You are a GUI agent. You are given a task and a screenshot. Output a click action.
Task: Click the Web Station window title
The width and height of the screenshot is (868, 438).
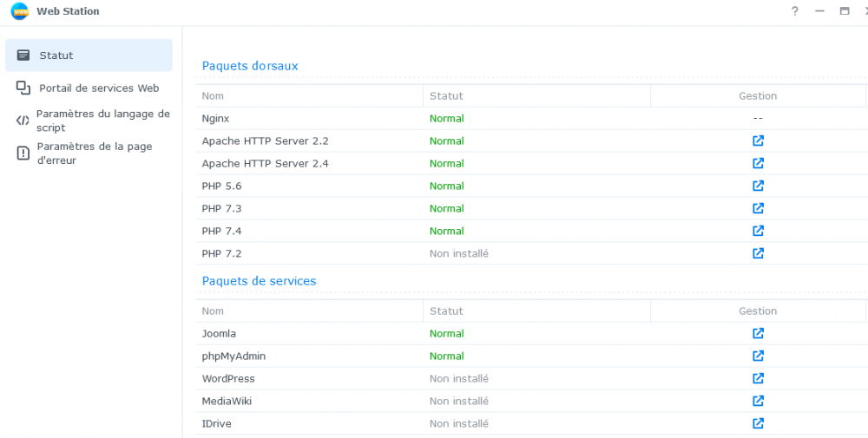pyautogui.click(x=68, y=11)
